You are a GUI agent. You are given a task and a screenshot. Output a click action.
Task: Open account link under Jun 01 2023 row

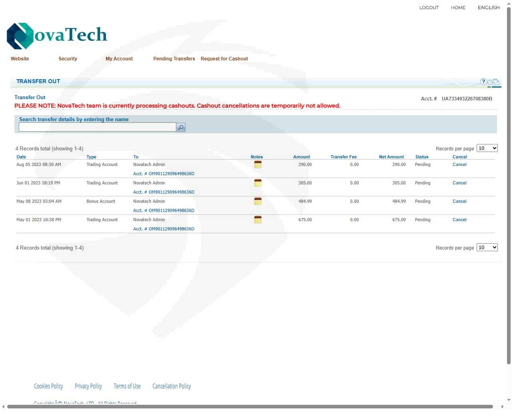pos(164,192)
